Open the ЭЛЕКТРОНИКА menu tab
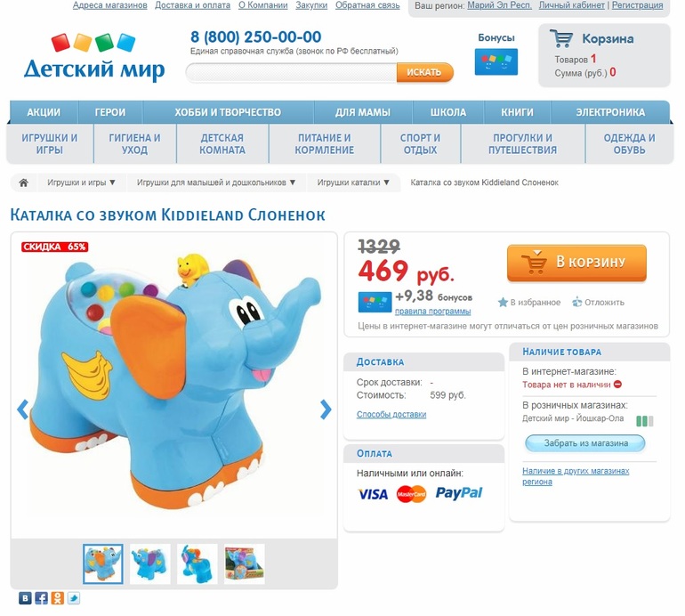685x616 pixels. click(610, 112)
